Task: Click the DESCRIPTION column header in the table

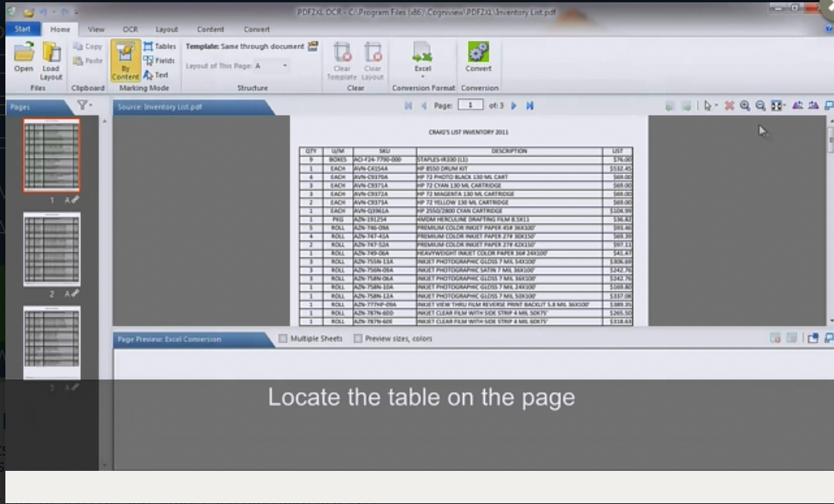Action: click(x=509, y=151)
